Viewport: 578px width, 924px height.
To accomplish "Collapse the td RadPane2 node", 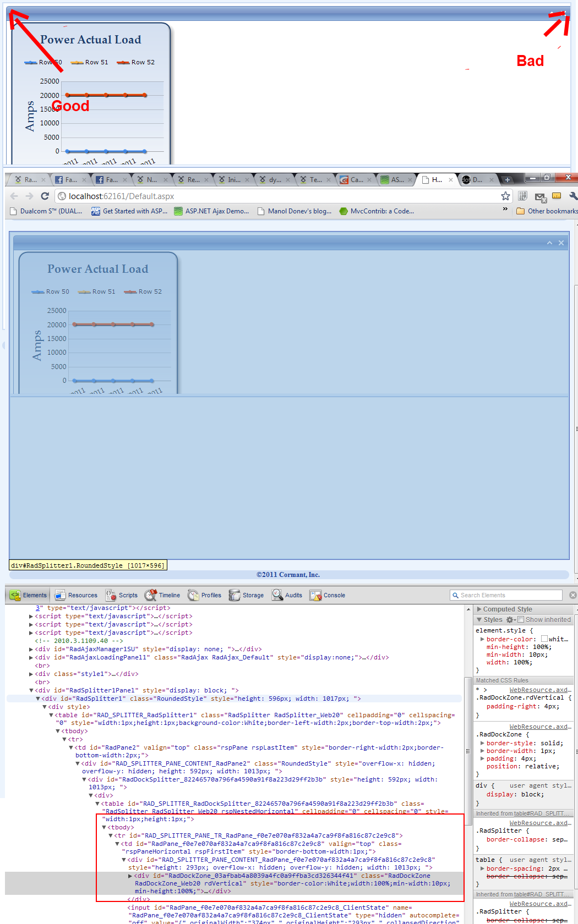I will click(70, 748).
